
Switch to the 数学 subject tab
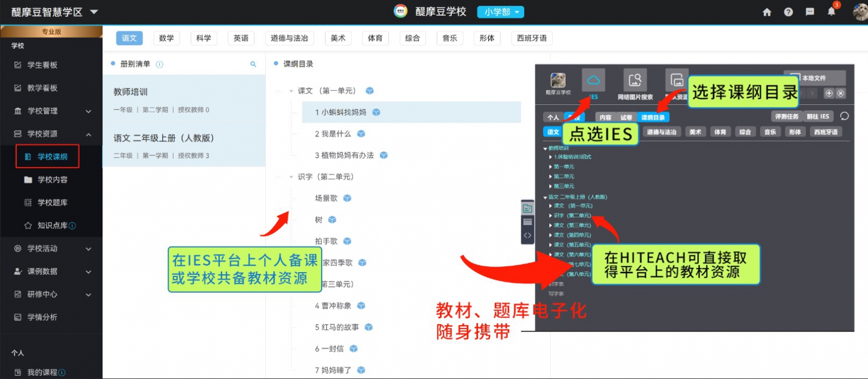tap(167, 38)
